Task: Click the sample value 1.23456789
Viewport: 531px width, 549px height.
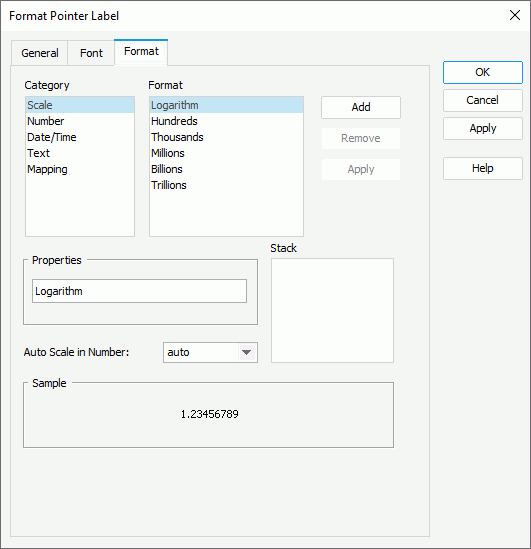Action: click(209, 414)
